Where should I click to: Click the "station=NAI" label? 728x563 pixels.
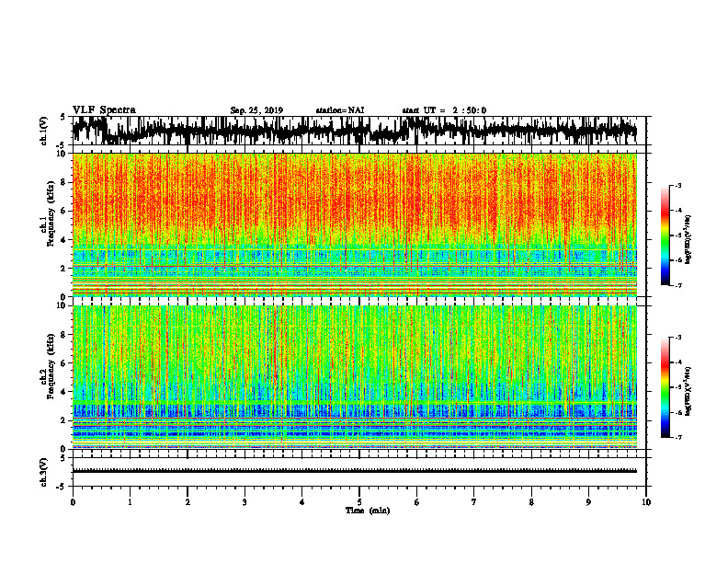click(x=340, y=110)
